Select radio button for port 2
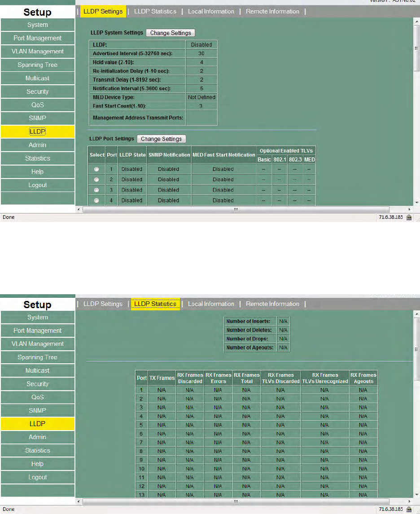Viewport: 420px width, 514px height. 96,180
